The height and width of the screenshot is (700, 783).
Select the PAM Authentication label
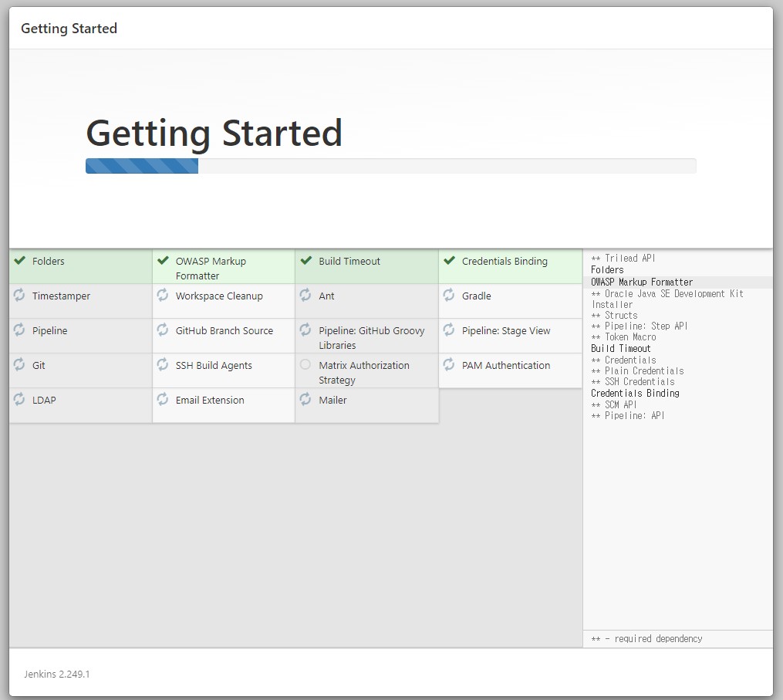coord(506,365)
